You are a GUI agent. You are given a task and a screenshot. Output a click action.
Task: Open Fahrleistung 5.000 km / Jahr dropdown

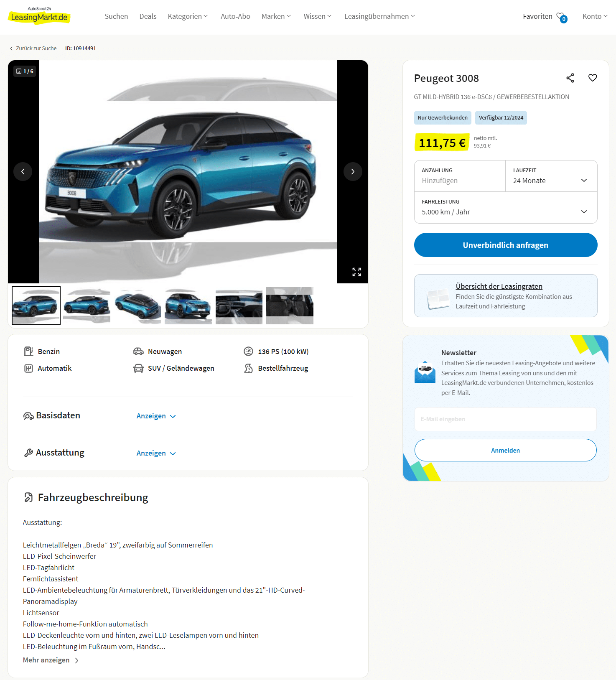pyautogui.click(x=506, y=208)
